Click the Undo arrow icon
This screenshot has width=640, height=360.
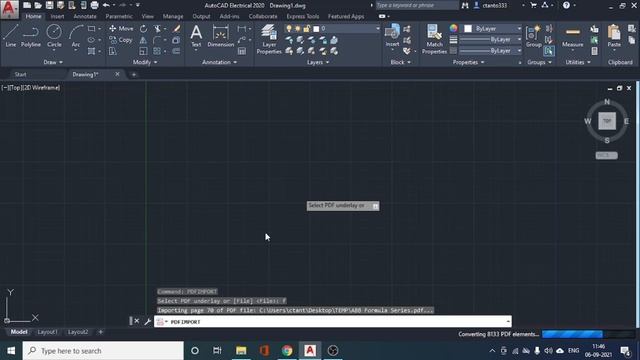[106, 5]
